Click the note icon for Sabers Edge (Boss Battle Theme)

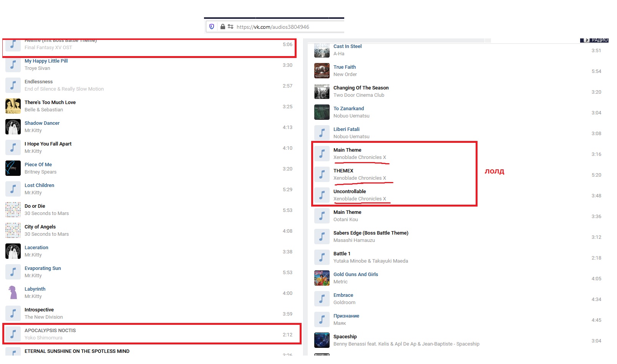(x=322, y=237)
